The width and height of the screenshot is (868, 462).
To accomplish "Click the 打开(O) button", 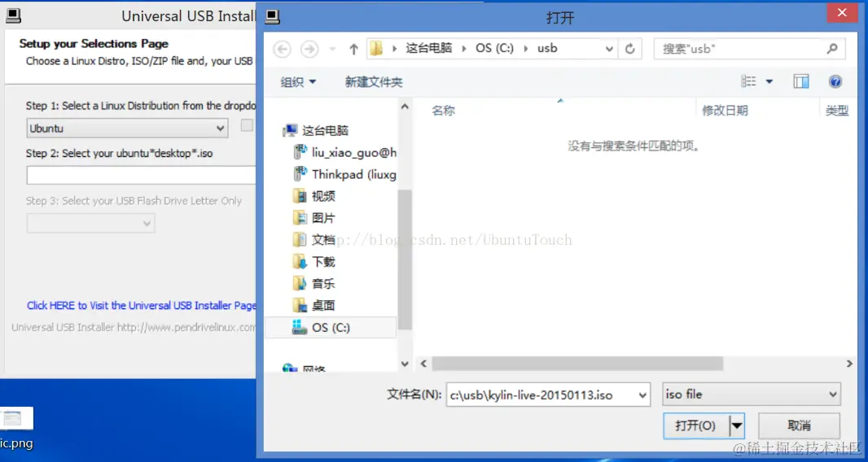I will point(695,425).
